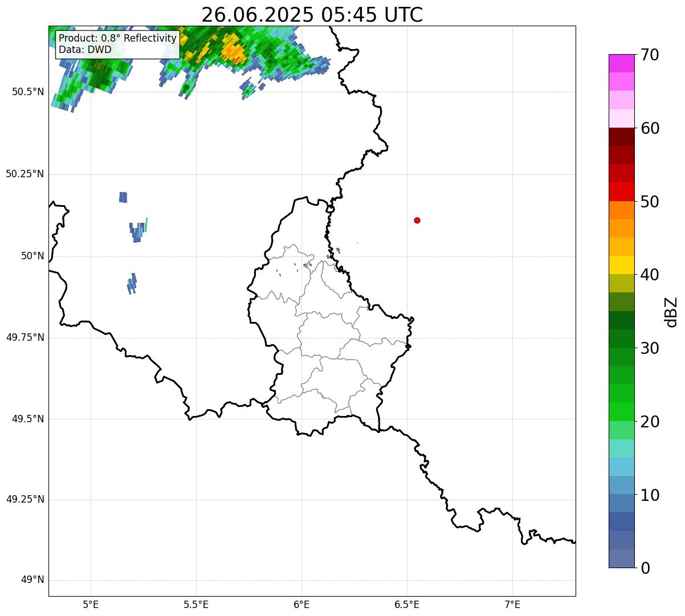Viewport: 685px width, 616px height.
Task: Click the radar echo just below 50°N near 5.2°E
Action: (x=132, y=283)
